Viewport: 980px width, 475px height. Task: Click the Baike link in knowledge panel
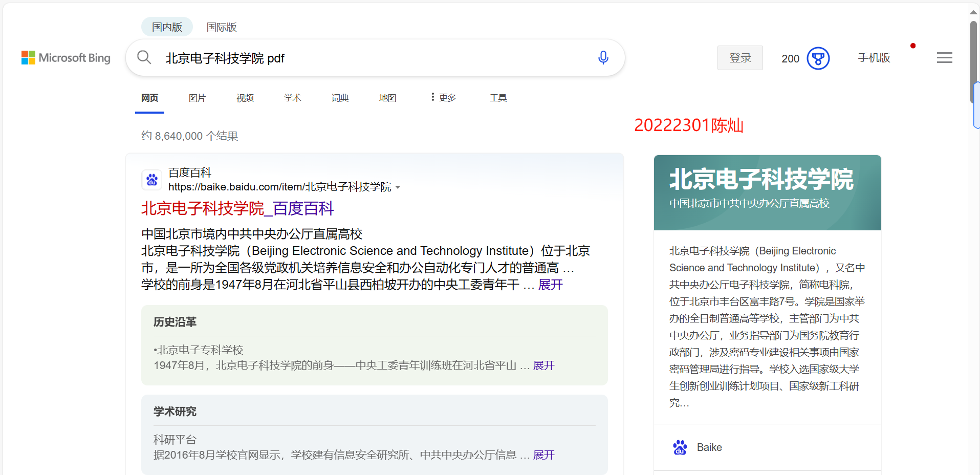[x=709, y=447]
